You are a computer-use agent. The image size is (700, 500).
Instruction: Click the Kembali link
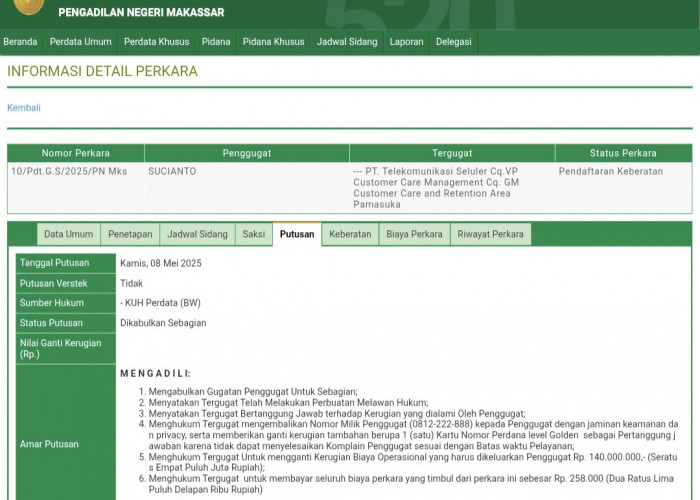24,108
